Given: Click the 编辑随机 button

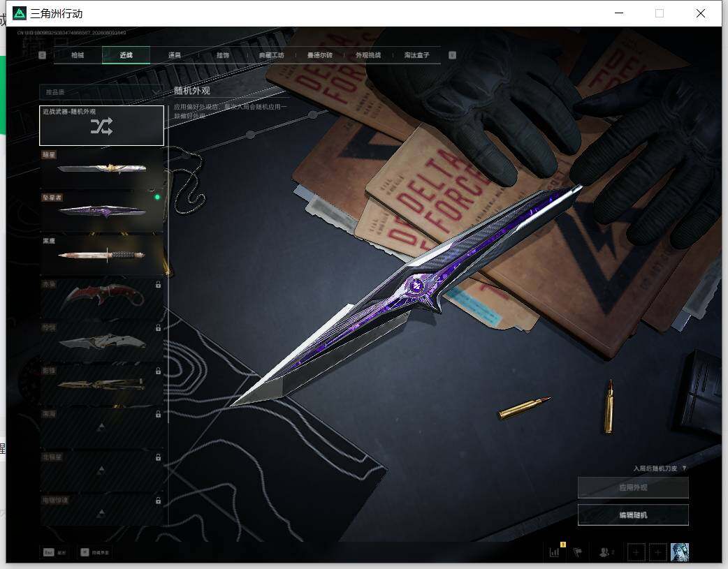Looking at the screenshot, I should 633,515.
